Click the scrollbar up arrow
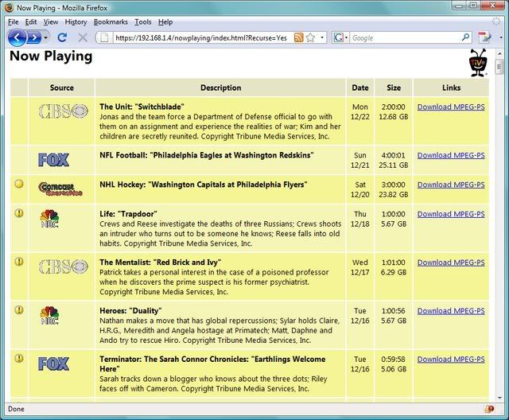 (499, 54)
